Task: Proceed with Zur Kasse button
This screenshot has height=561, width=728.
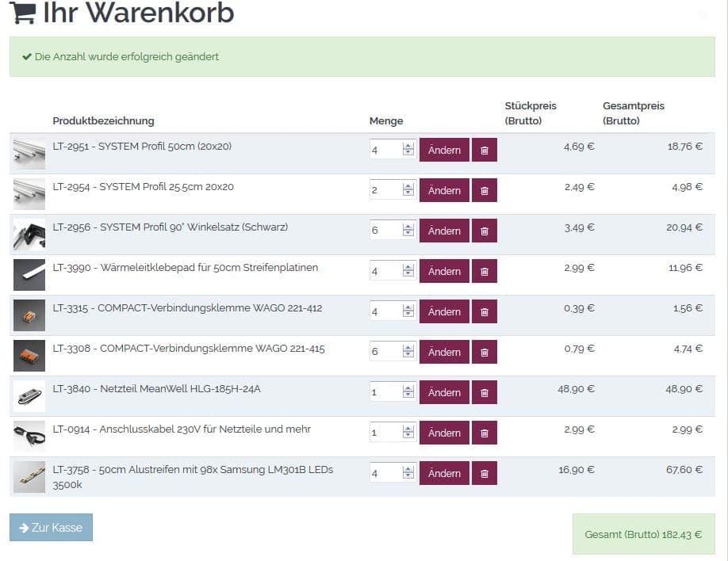Action: pos(51,528)
